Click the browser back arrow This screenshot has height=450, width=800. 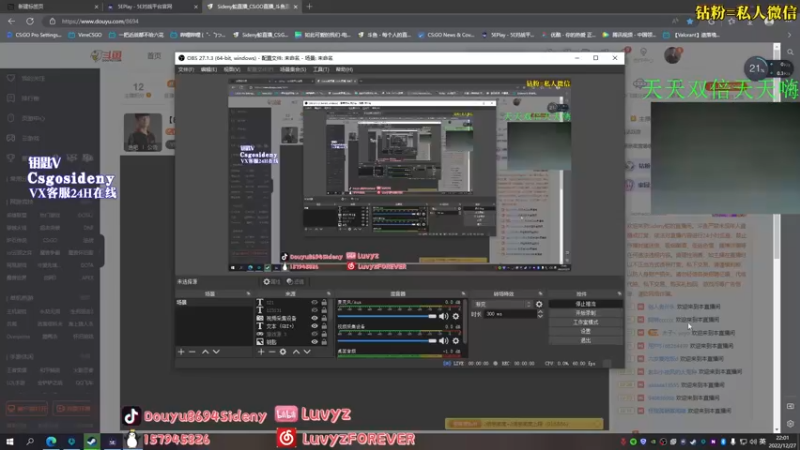[11, 21]
